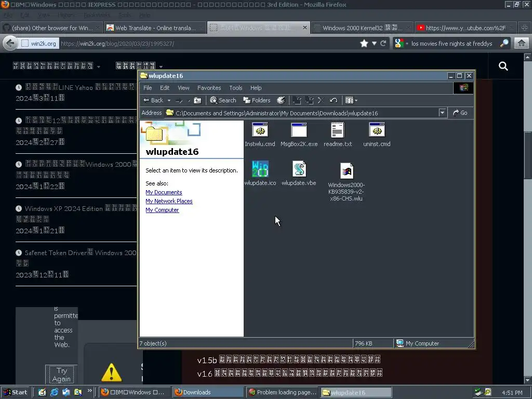Open the Edit menu in wlupdate16 window
Viewport: 532px width, 399px height.
[x=165, y=88]
